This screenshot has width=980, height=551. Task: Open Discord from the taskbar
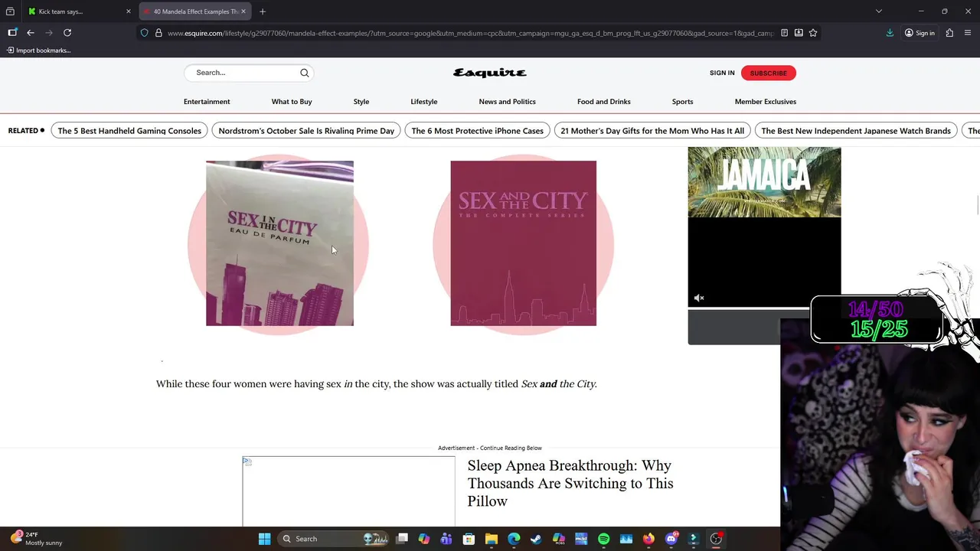pos(671,539)
